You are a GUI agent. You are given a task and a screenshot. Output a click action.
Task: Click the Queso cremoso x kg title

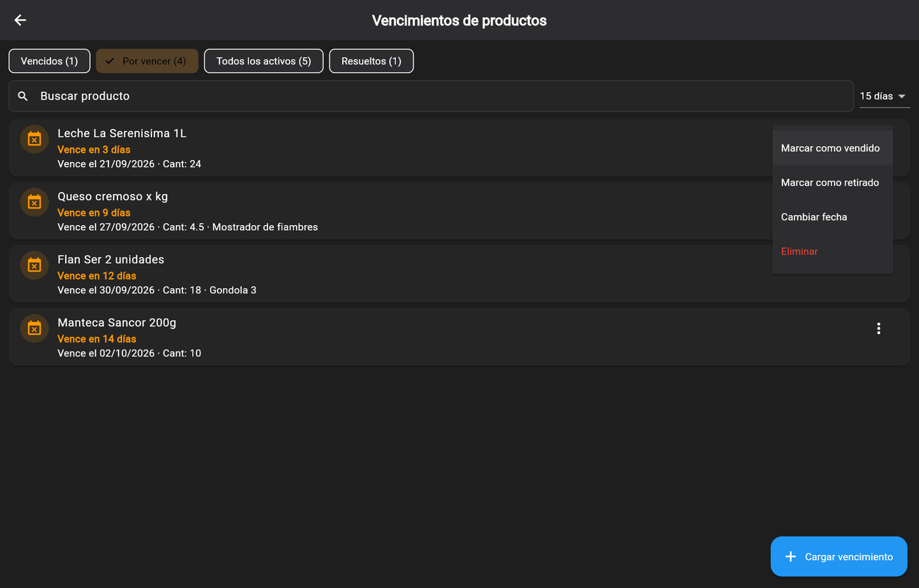click(113, 196)
